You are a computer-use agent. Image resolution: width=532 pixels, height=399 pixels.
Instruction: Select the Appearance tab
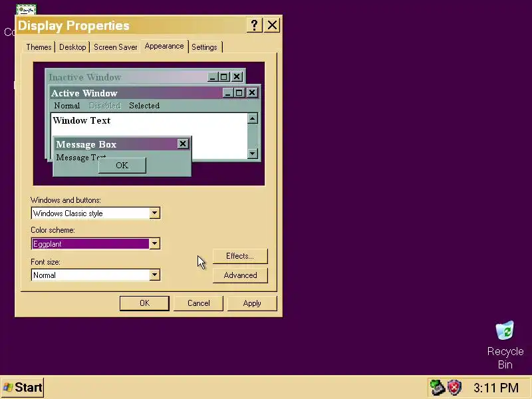pos(164,46)
